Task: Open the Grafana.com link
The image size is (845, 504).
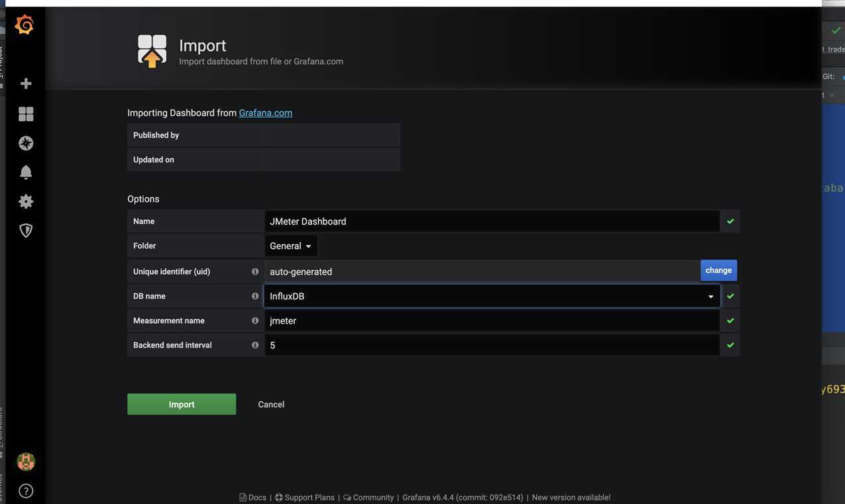Action: tap(265, 113)
